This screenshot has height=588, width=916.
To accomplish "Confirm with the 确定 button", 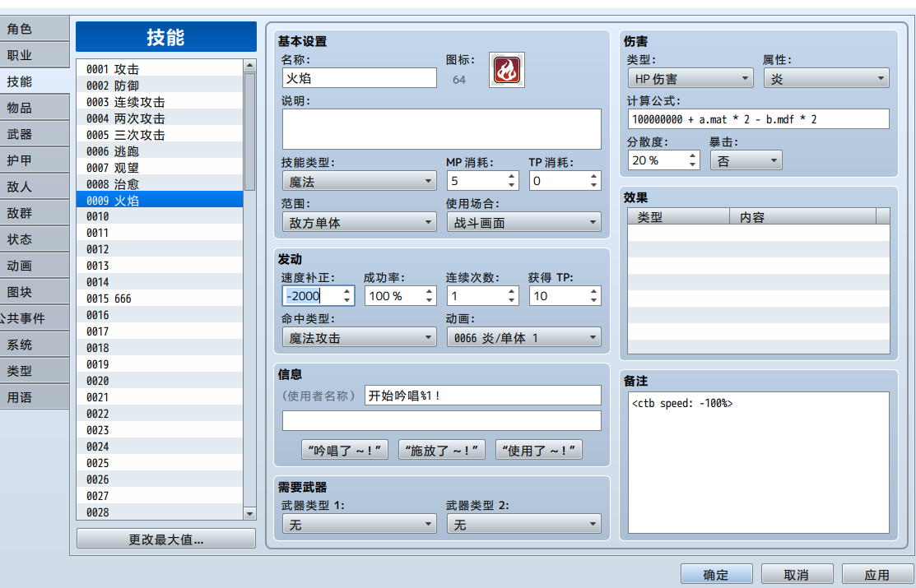I will pos(716,575).
